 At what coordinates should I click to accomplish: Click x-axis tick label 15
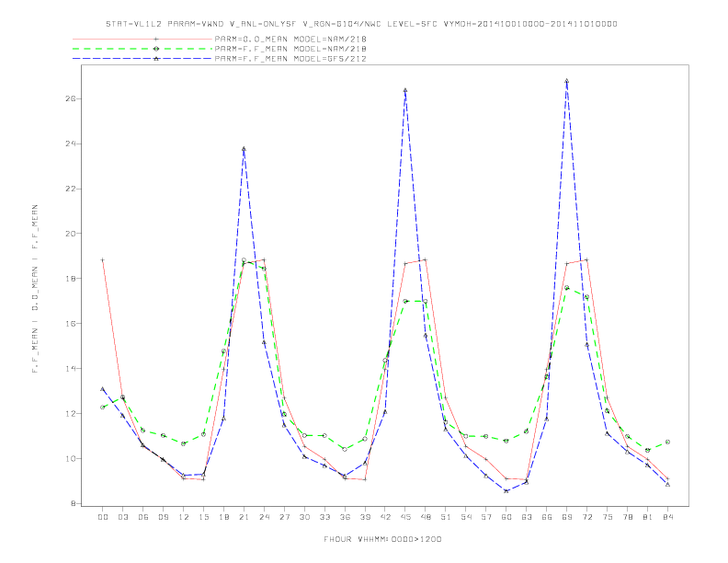[203, 517]
